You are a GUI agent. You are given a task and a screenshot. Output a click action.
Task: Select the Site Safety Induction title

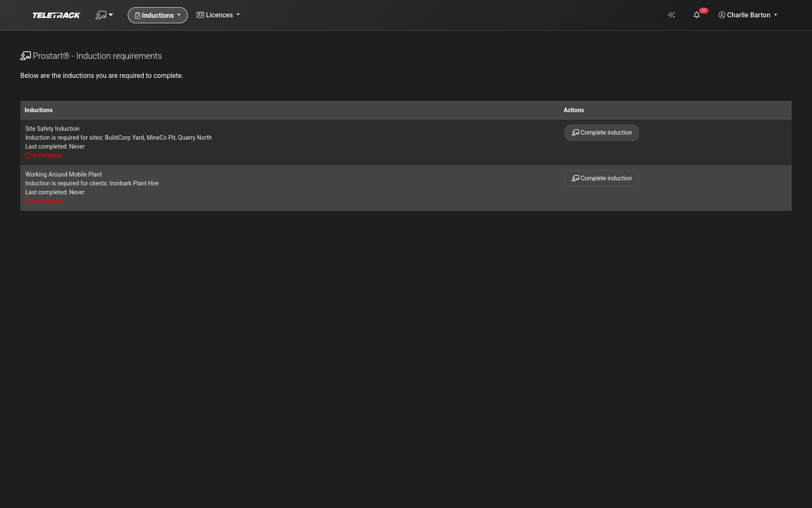click(x=52, y=129)
